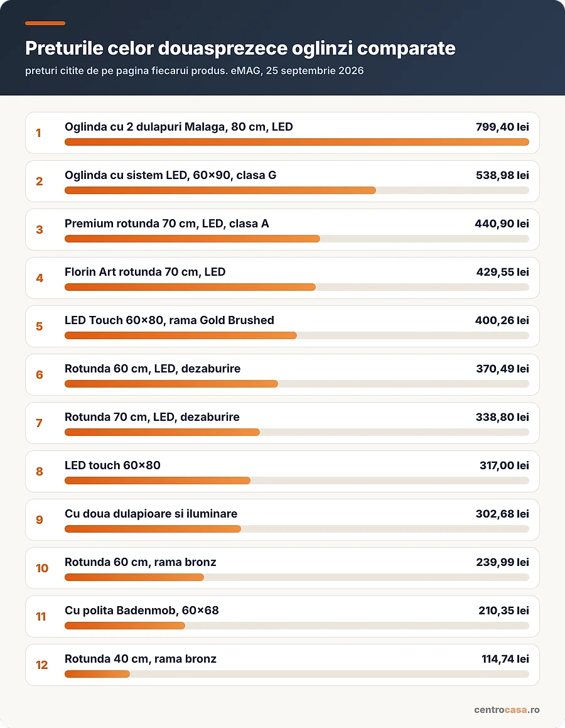
Task: Open Rotunda 60 cm, LED, dezaburire entry
Action: (152, 368)
